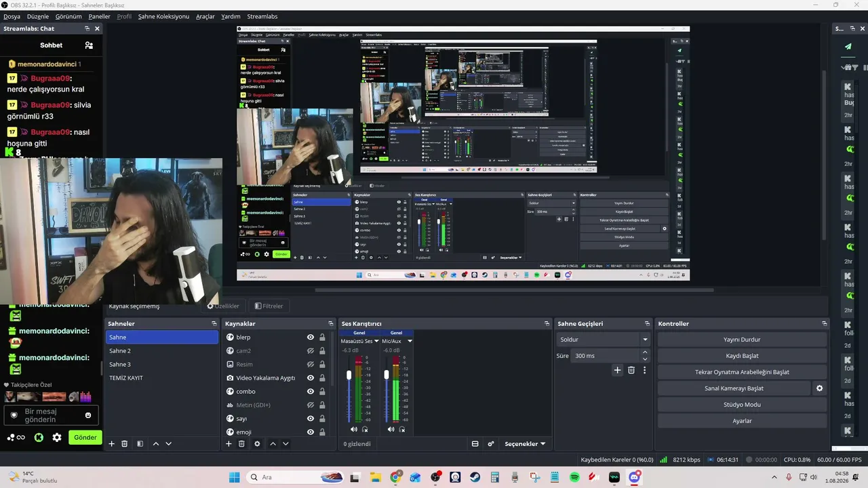Open Windows Start button on taskbar
The height and width of the screenshot is (488, 868).
click(234, 477)
